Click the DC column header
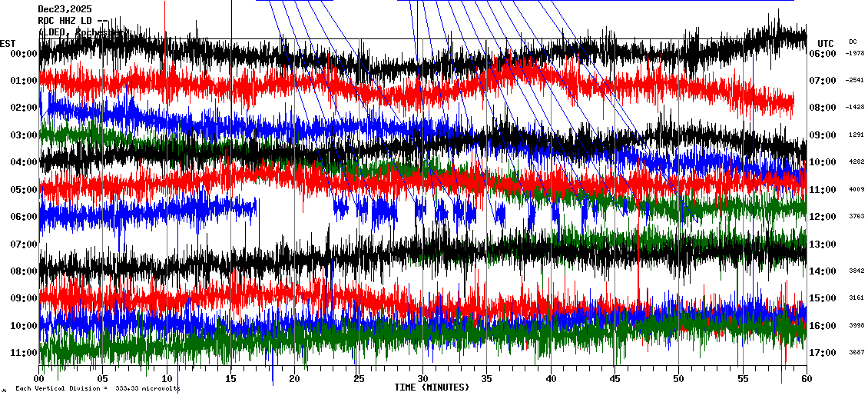 [x=853, y=42]
